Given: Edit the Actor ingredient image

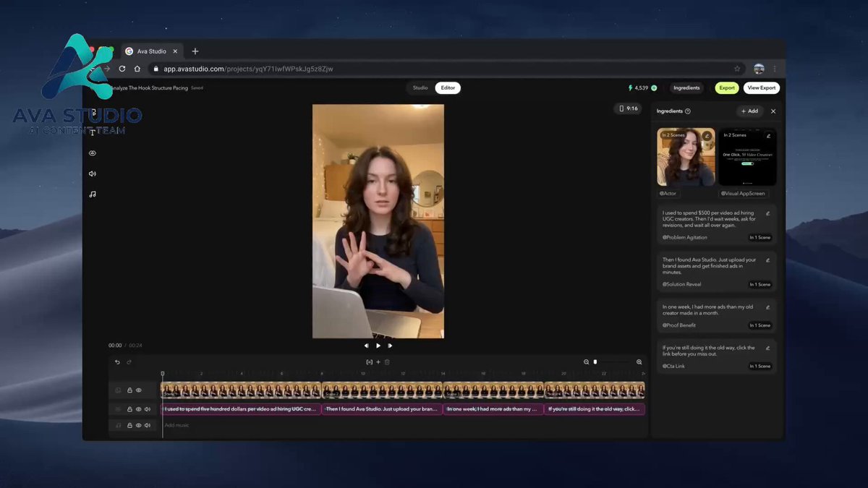Looking at the screenshot, I should point(707,136).
